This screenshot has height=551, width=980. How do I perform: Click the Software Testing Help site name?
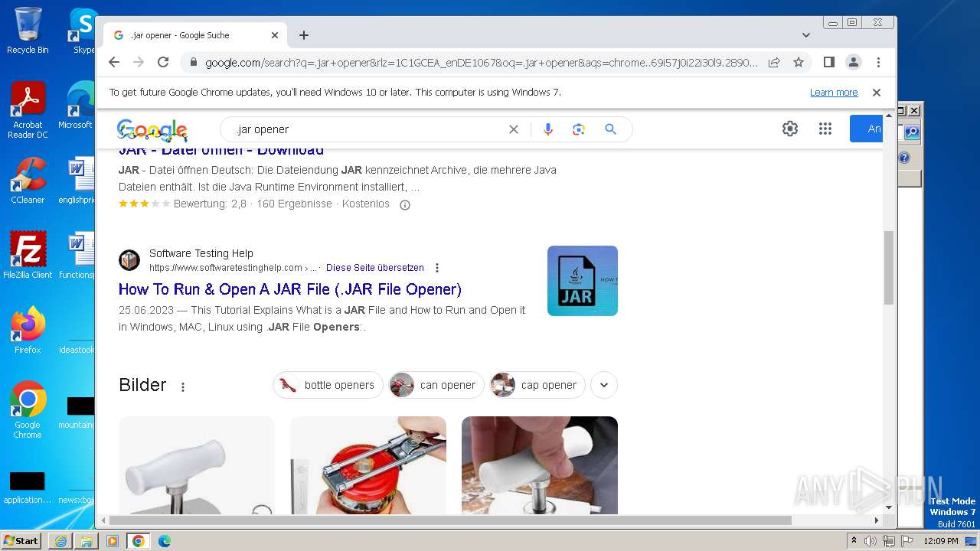click(x=201, y=253)
